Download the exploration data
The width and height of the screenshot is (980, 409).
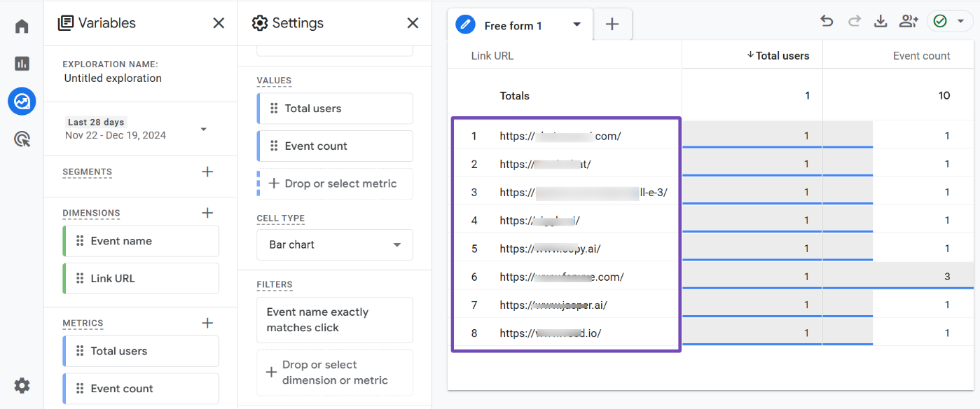(881, 22)
